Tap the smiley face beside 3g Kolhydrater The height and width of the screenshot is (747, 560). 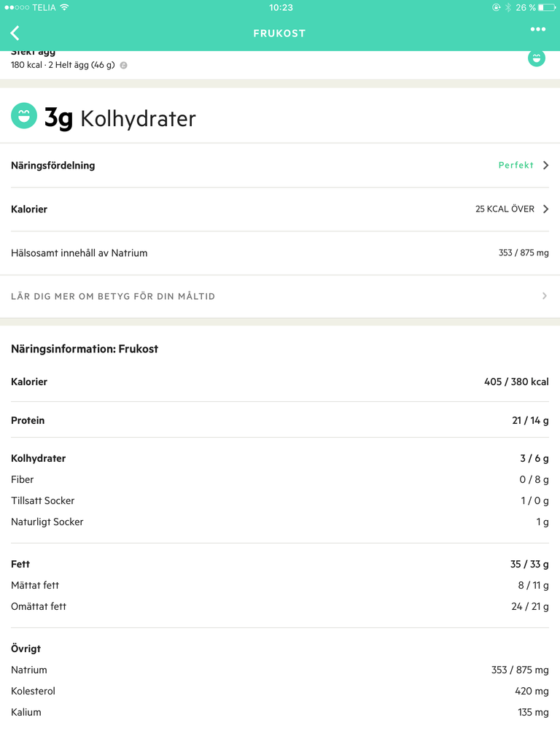(x=24, y=116)
